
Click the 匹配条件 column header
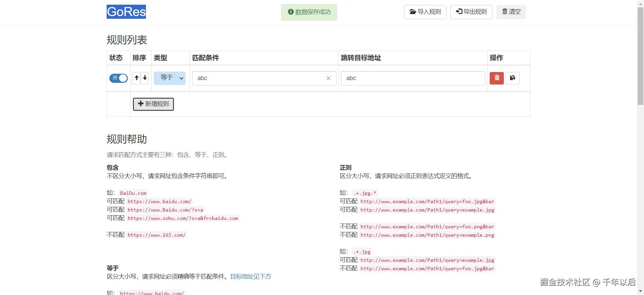pos(205,58)
